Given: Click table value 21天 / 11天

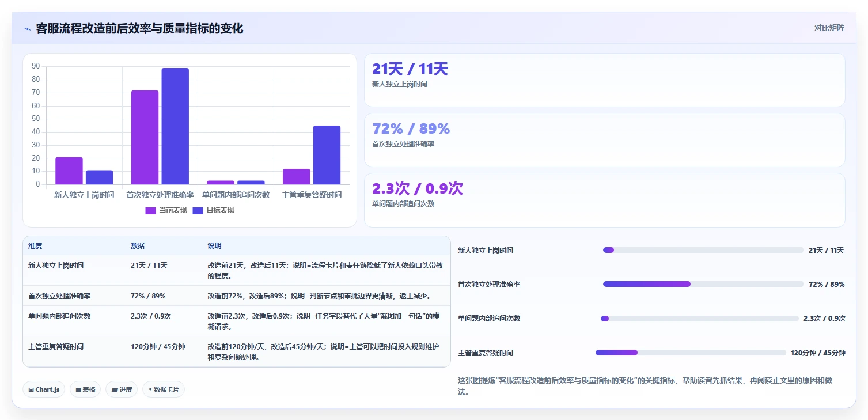Looking at the screenshot, I should click(149, 266).
